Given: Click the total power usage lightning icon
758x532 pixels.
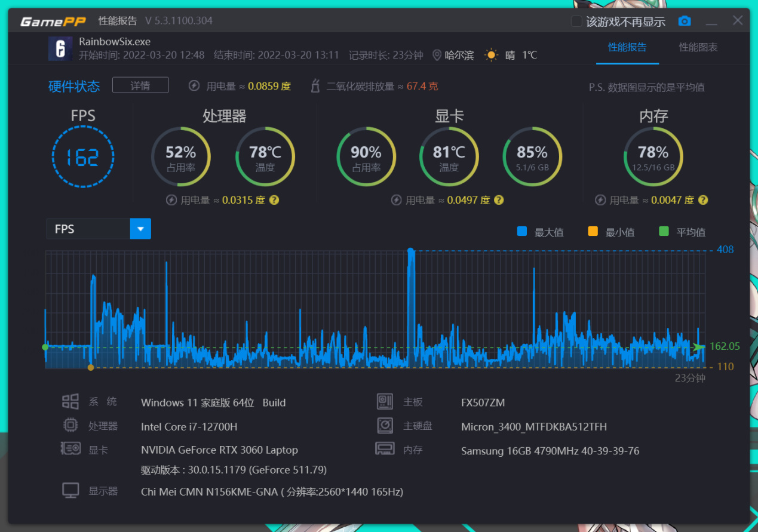Looking at the screenshot, I should (194, 86).
